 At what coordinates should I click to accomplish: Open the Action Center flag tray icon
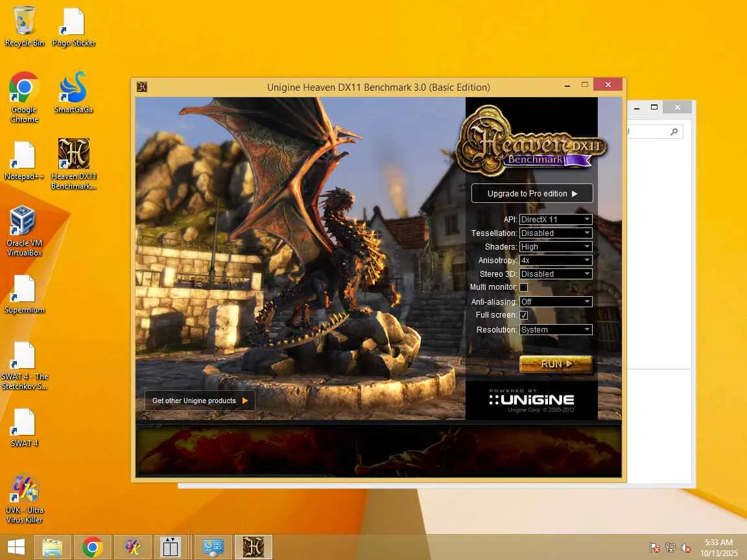[x=654, y=548]
